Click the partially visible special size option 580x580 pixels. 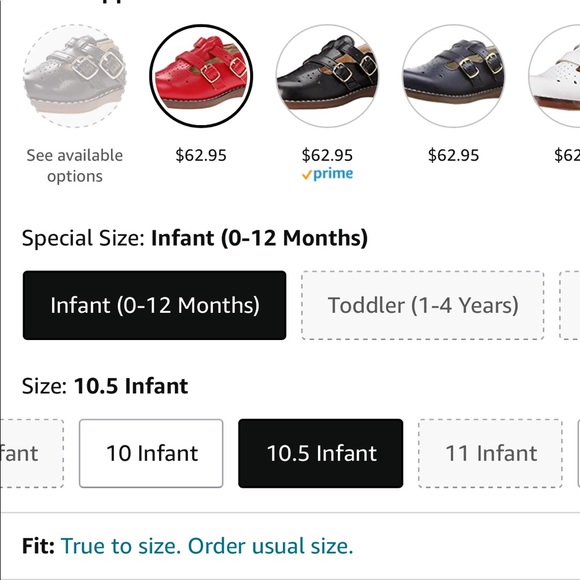click(570, 305)
